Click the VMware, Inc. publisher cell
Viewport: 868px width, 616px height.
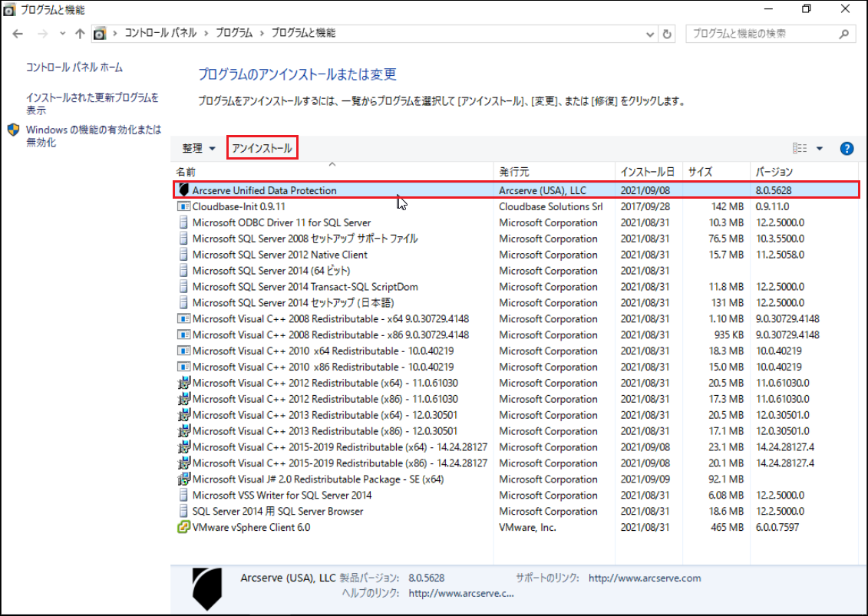tap(527, 528)
